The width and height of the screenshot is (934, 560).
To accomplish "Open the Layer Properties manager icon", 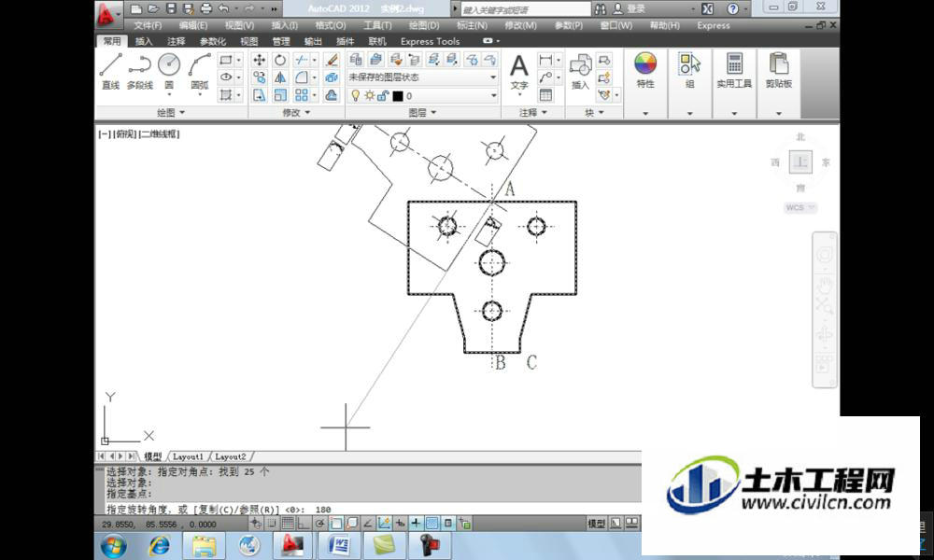I will (x=356, y=59).
